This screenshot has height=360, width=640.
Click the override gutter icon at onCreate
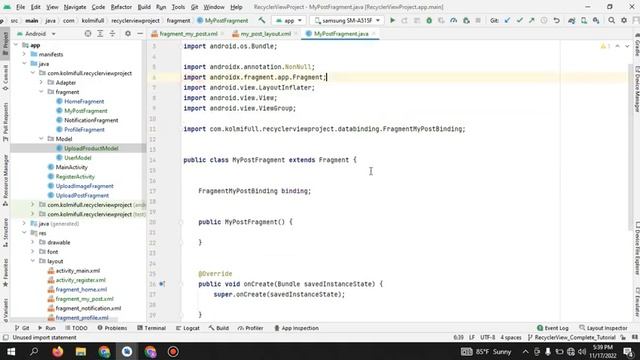[x=162, y=284]
